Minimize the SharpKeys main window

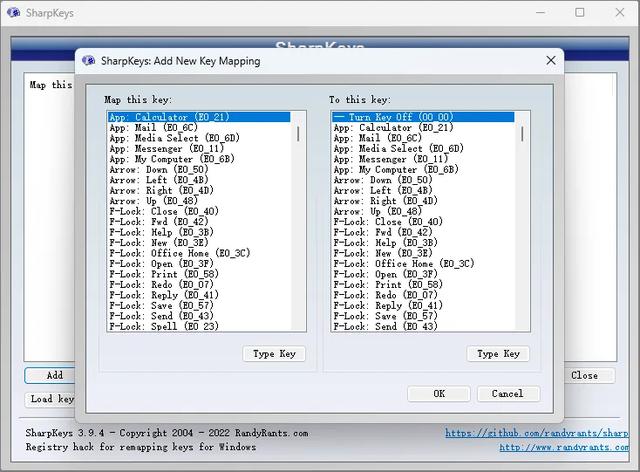(540, 13)
